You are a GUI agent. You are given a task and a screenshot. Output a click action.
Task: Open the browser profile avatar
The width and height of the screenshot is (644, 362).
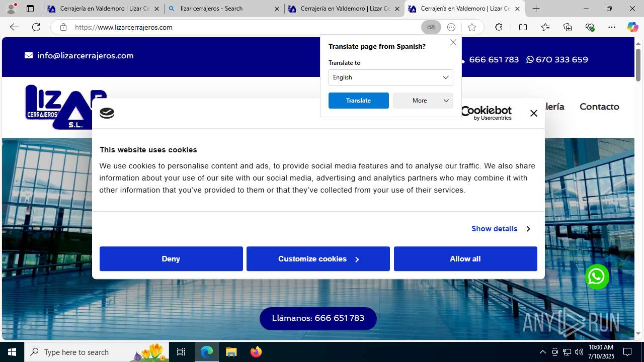point(11,8)
